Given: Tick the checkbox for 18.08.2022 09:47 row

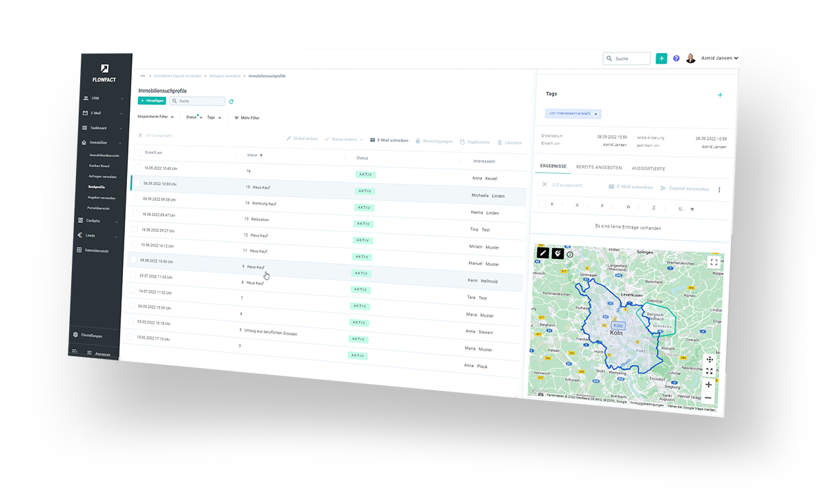Looking at the screenshot, I should pyautogui.click(x=135, y=214).
